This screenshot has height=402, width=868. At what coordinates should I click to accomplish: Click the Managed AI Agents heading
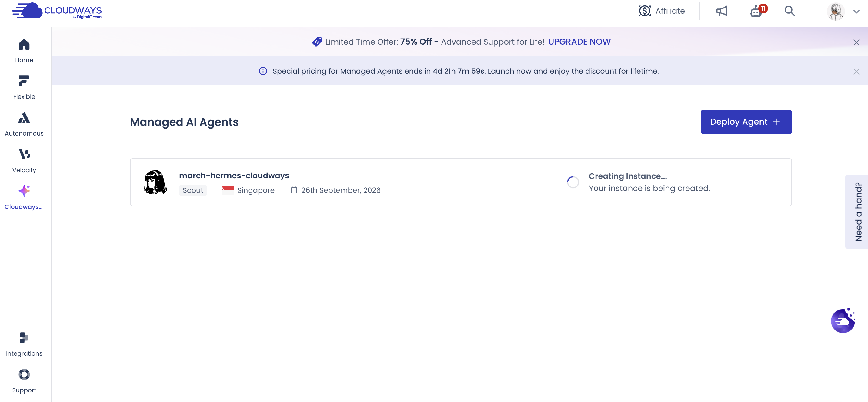coord(184,122)
